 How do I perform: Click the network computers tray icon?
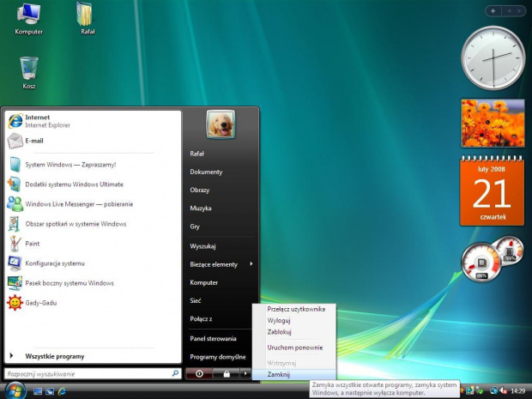tap(494, 391)
